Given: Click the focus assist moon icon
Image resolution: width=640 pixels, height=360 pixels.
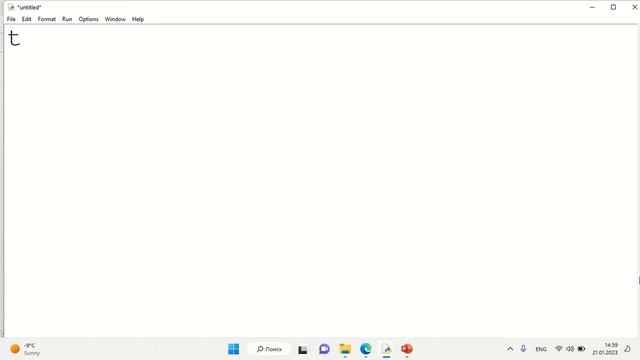Looking at the screenshot, I should (x=628, y=349).
